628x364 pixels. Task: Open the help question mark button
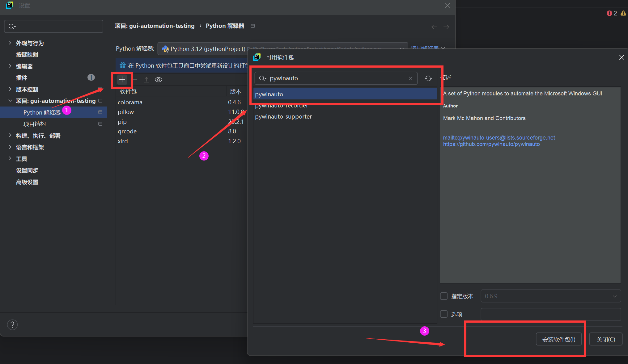click(x=12, y=325)
